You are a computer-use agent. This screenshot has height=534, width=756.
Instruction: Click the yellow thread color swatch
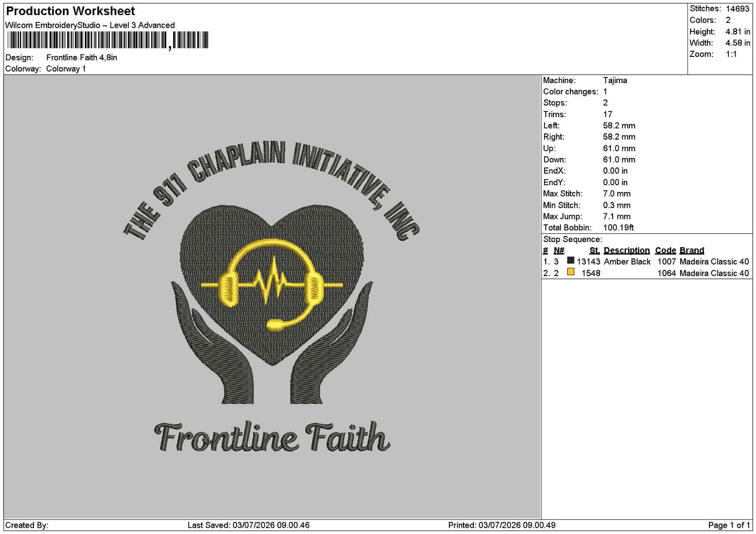click(x=571, y=272)
